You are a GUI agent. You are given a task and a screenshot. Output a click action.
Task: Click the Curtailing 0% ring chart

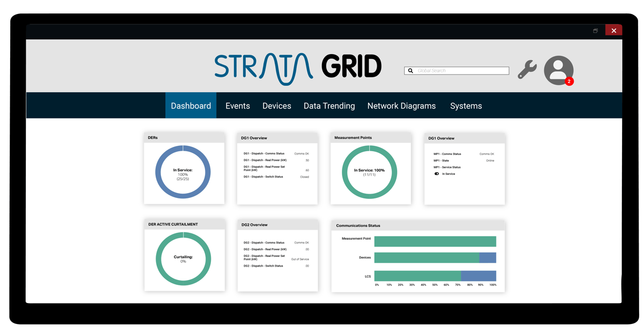pyautogui.click(x=184, y=259)
